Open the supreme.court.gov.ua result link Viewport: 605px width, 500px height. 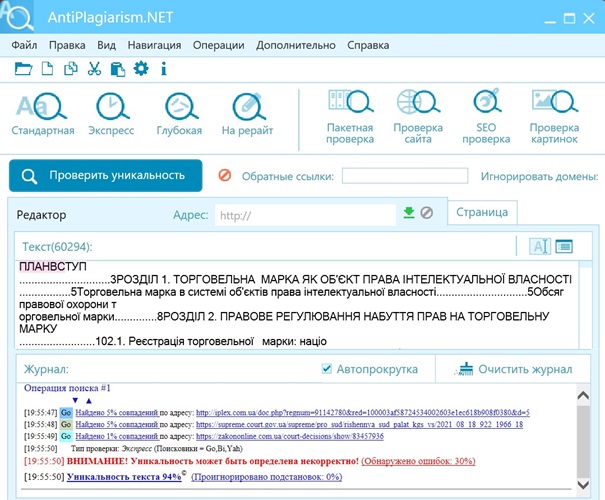pos(360,424)
